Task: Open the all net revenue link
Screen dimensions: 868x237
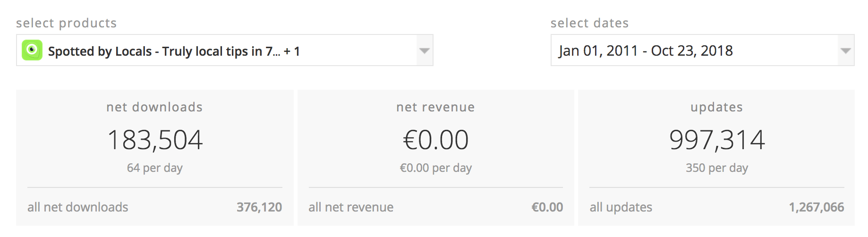Action: click(351, 207)
